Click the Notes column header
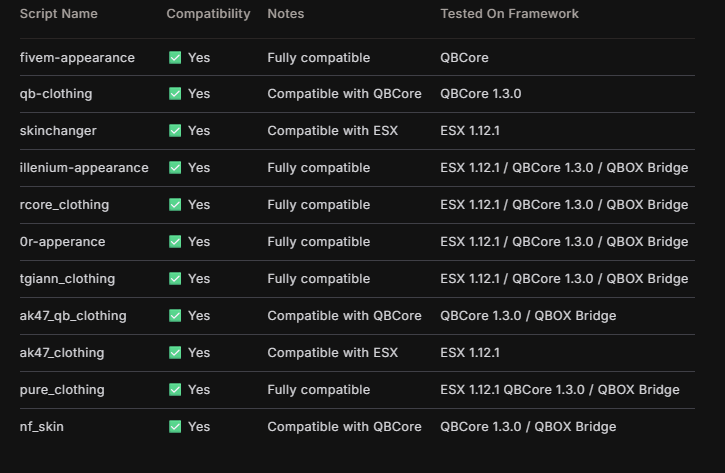This screenshot has height=473, width=725. coord(286,14)
